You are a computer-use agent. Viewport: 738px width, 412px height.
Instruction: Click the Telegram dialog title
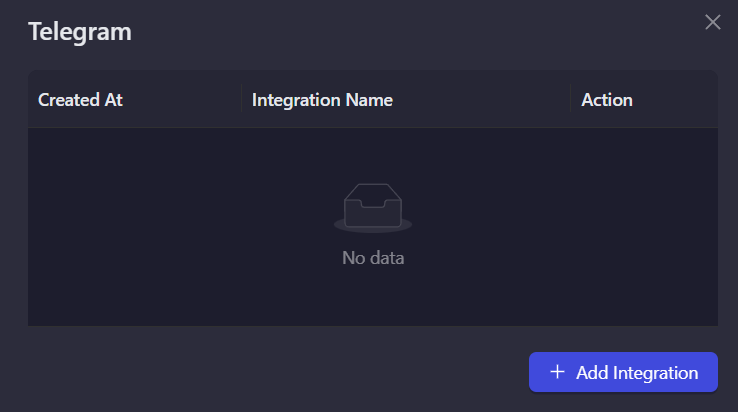(x=80, y=32)
